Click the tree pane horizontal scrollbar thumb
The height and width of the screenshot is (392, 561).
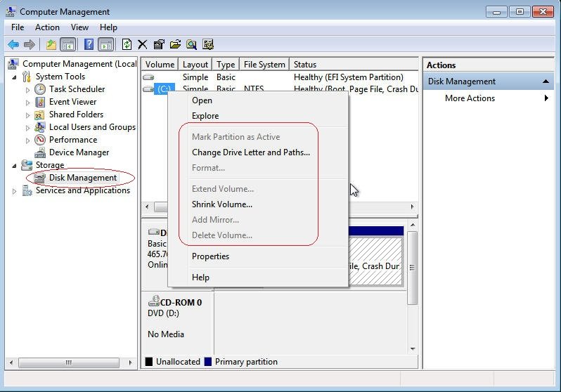click(69, 362)
